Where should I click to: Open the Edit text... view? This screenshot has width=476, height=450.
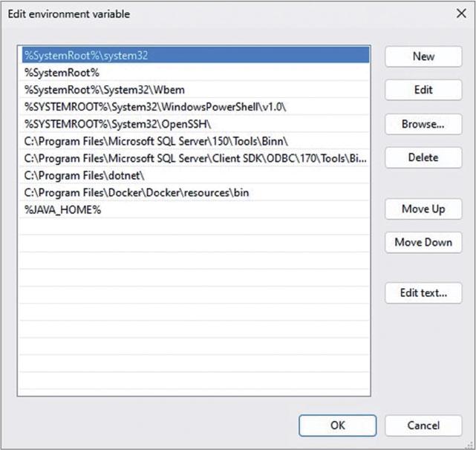point(423,293)
